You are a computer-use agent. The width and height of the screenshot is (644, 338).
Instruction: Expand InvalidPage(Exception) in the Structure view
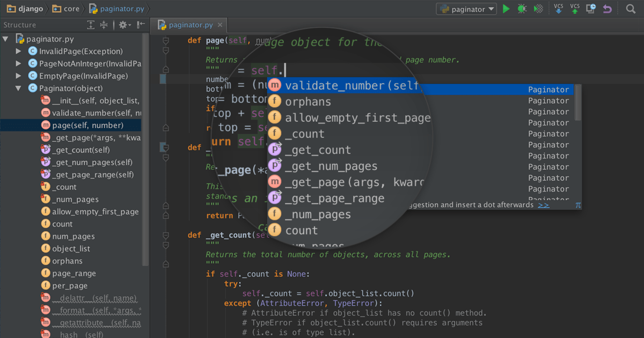[18, 51]
